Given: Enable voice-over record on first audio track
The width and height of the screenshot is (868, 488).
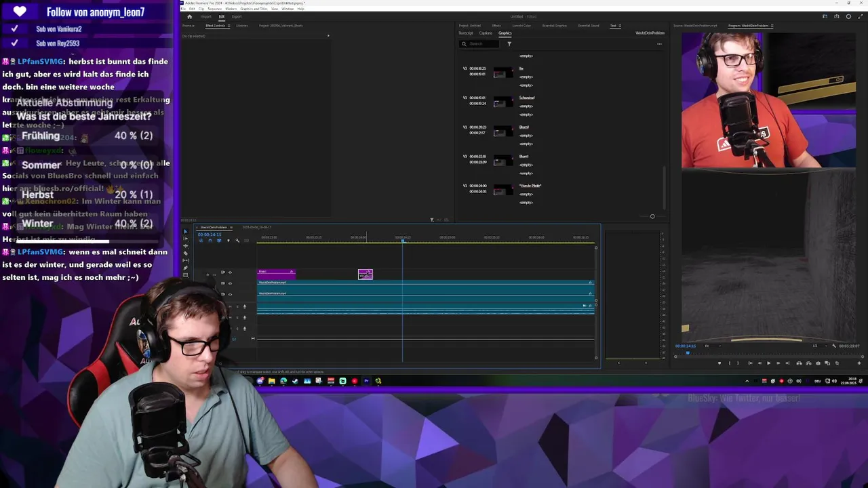Looking at the screenshot, I should point(244,306).
